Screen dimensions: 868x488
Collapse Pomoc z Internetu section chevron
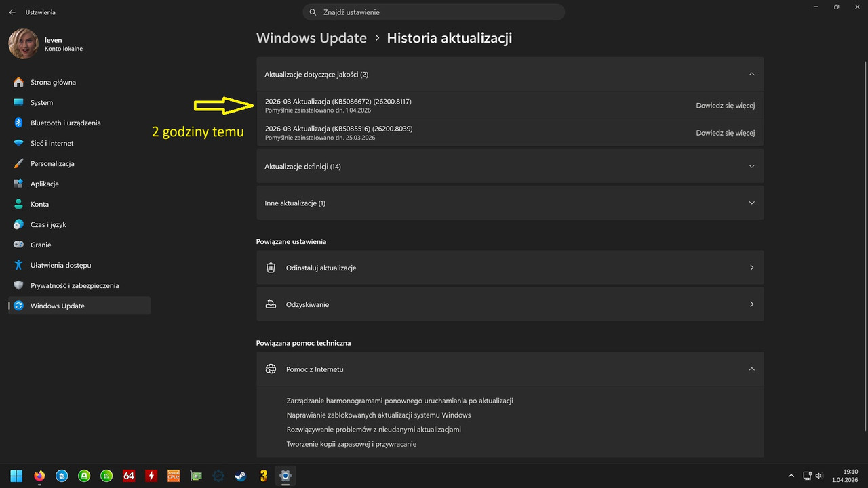tap(751, 369)
